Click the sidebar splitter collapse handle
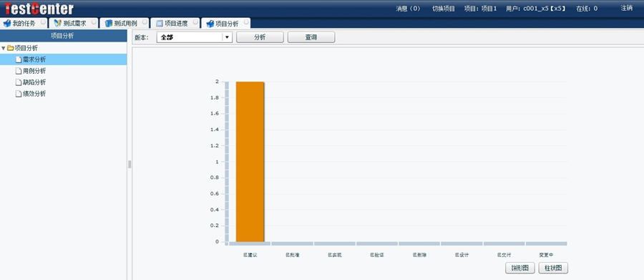The image size is (644, 280). [x=130, y=165]
